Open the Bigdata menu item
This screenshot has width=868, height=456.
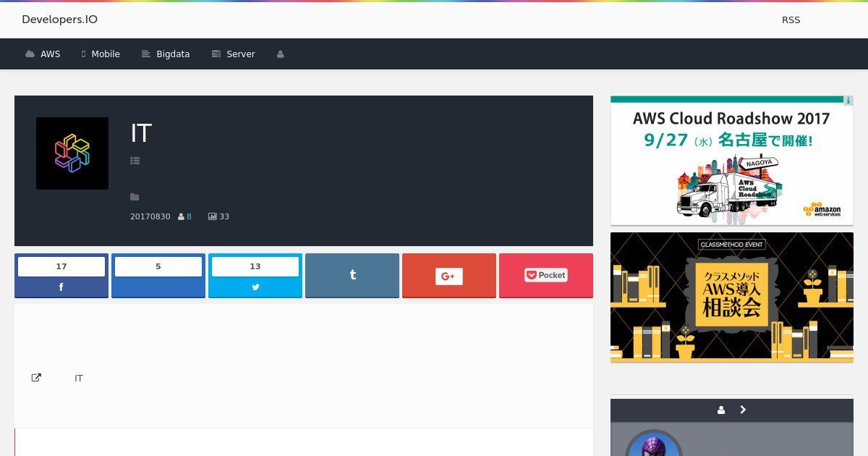coord(166,54)
